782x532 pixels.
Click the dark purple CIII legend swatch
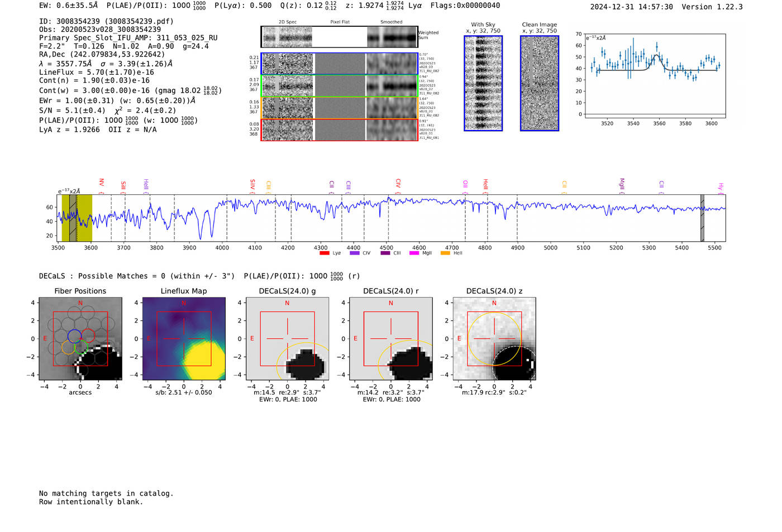[385, 253]
